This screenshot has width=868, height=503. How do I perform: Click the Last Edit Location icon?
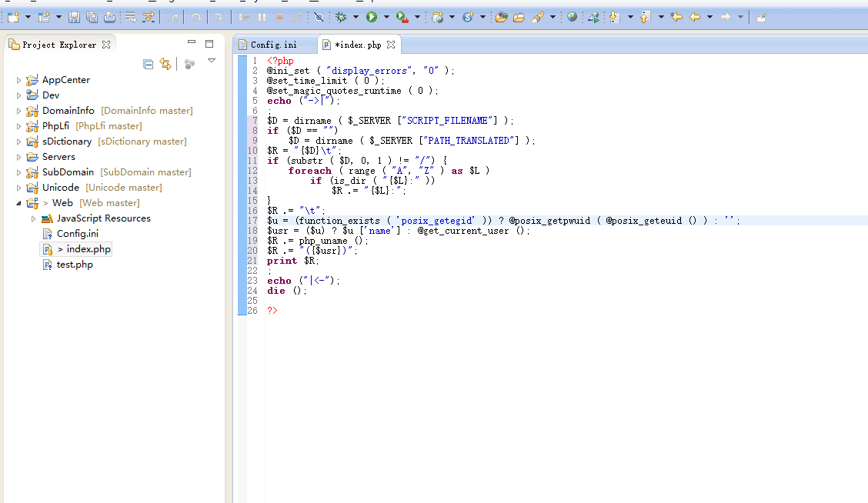[676, 17]
